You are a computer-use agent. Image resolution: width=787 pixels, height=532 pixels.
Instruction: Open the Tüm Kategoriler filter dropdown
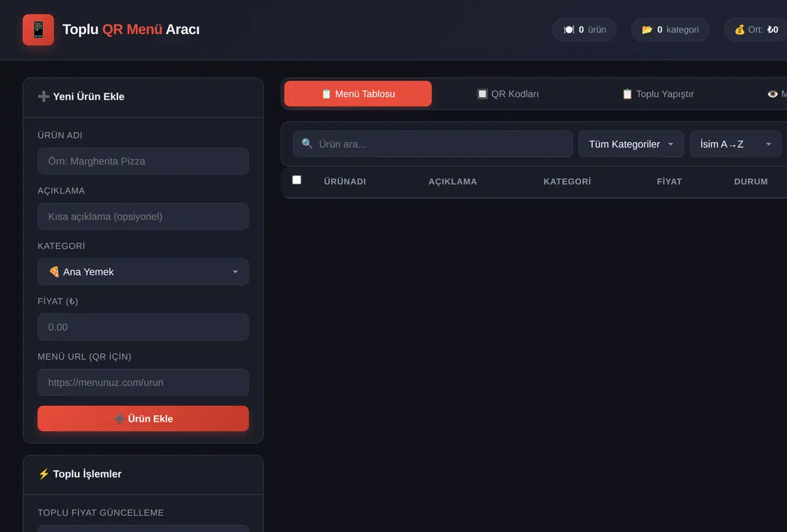pos(631,144)
